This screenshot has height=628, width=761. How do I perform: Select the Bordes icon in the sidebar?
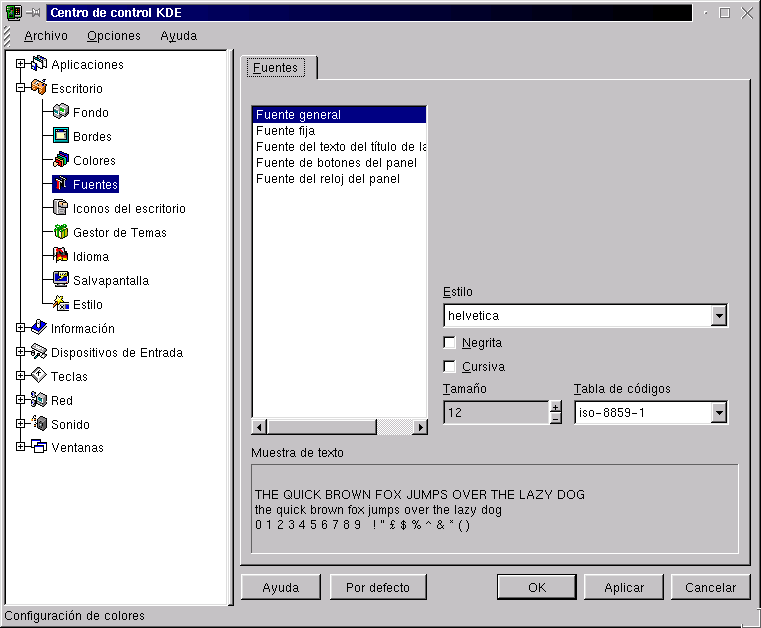point(60,137)
